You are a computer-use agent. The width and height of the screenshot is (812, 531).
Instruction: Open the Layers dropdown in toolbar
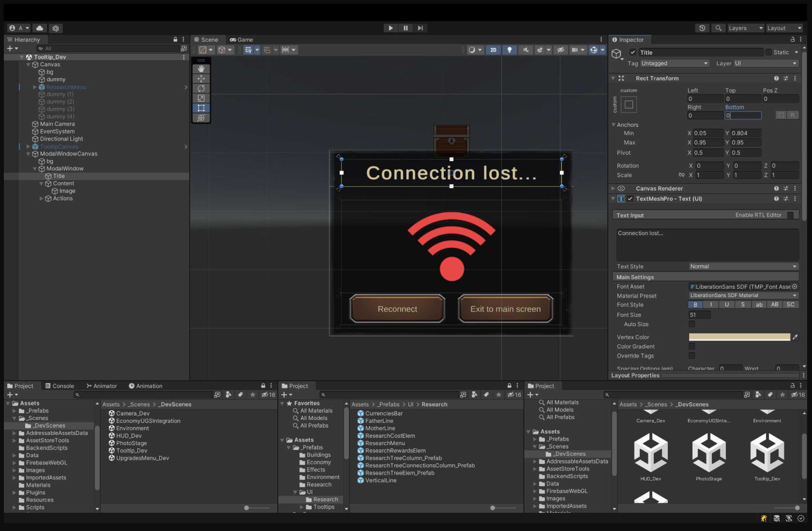[x=745, y=28]
